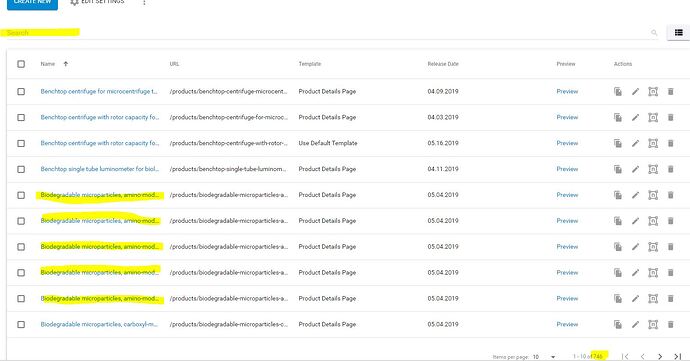The width and height of the screenshot is (690, 361).
Task: Open Benchtop centrifuge for microcentrifuge link
Action: click(x=99, y=92)
